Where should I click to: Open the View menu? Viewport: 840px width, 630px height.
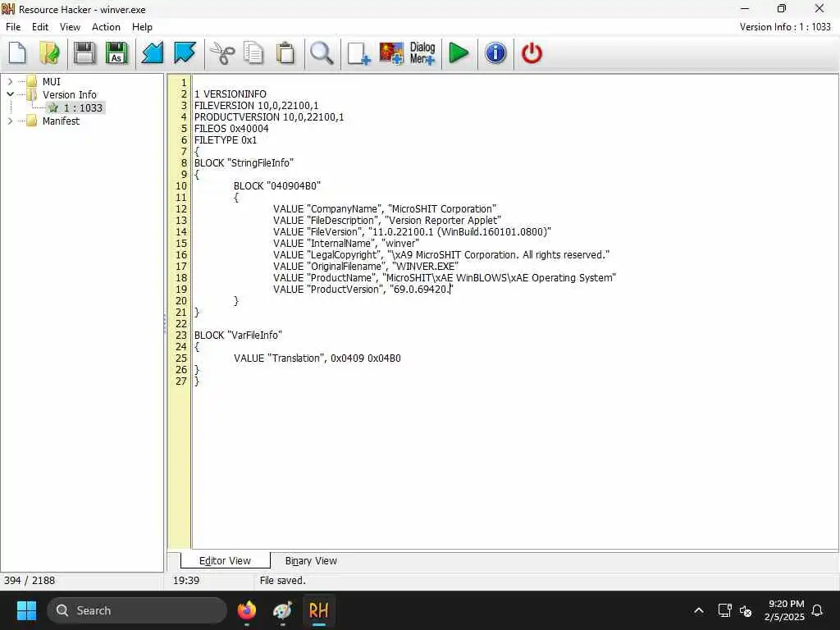(x=70, y=27)
